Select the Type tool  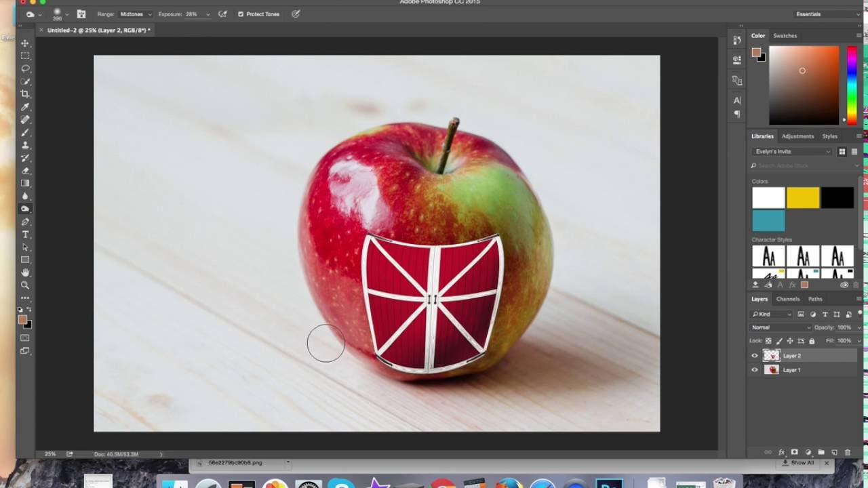(25, 235)
